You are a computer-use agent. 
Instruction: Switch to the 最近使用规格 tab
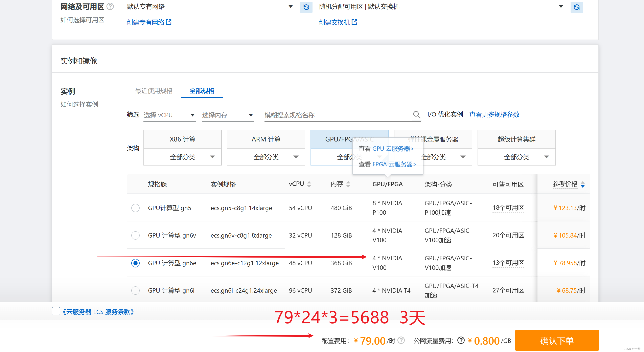pyautogui.click(x=154, y=91)
